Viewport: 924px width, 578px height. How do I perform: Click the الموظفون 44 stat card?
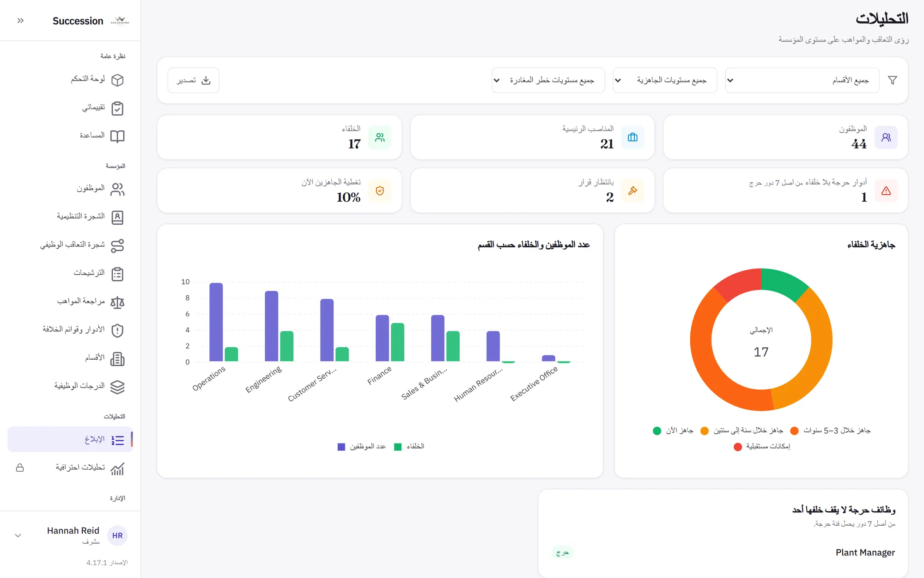click(x=785, y=137)
